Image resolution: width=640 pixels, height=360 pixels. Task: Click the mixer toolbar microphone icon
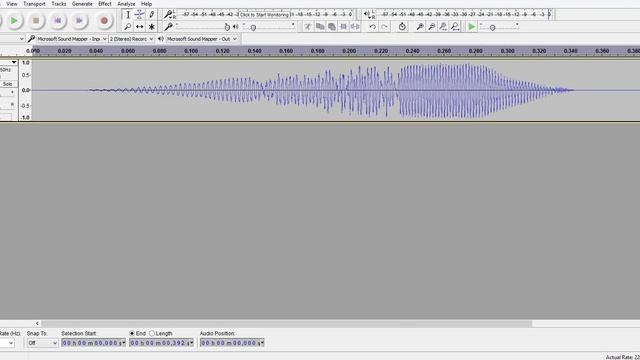(x=168, y=27)
